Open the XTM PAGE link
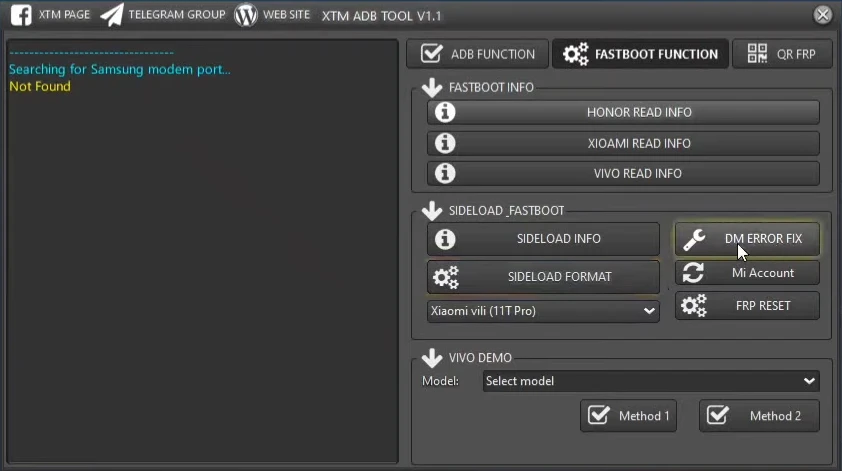The image size is (842, 471). [x=64, y=15]
